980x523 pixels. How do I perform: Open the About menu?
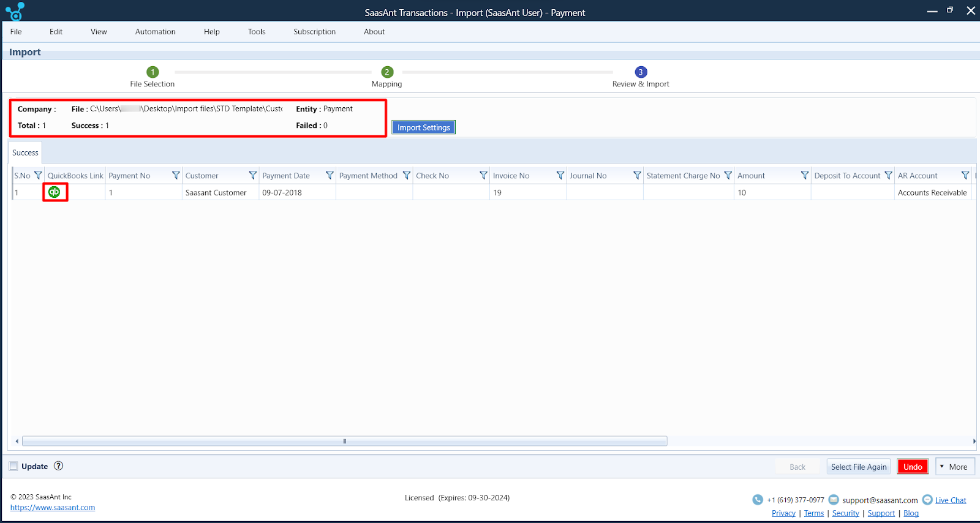(x=374, y=32)
